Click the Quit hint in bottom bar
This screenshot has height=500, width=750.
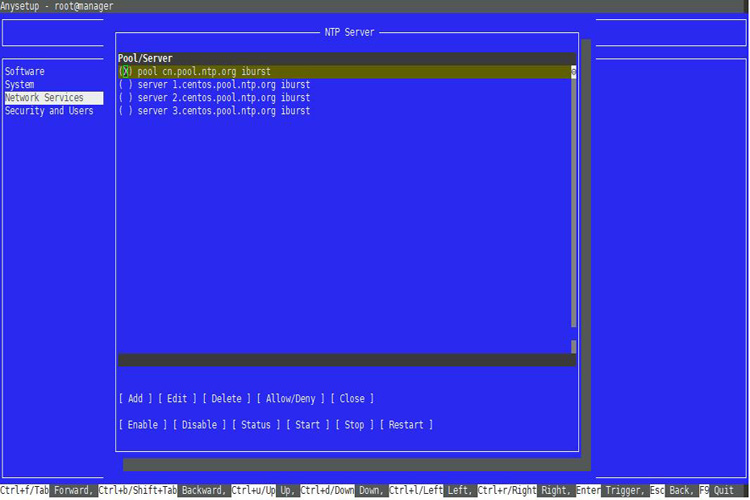point(724,490)
